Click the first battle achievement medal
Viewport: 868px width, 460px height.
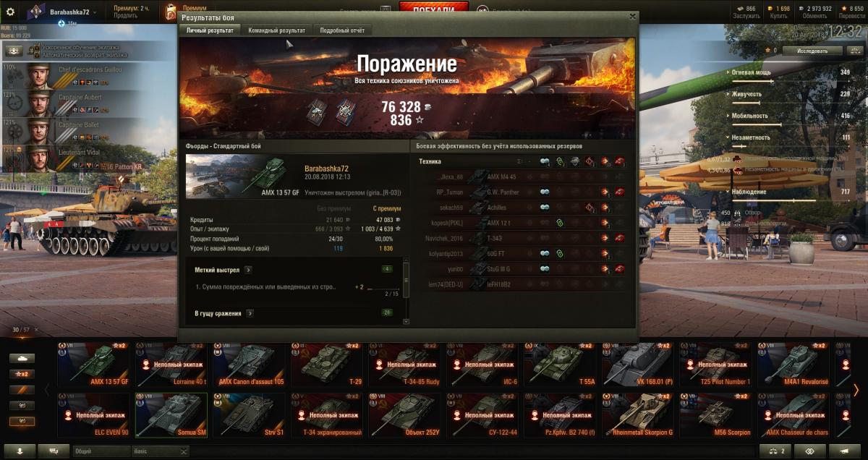click(316, 111)
